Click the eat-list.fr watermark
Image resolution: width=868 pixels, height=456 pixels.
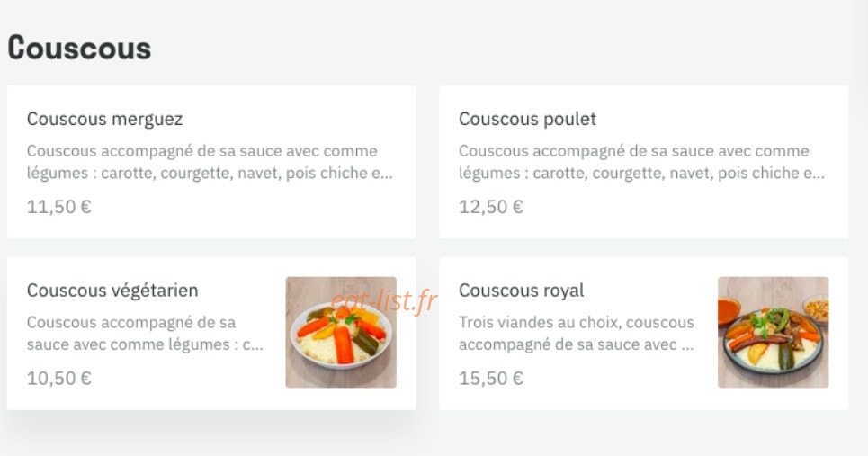click(x=383, y=301)
